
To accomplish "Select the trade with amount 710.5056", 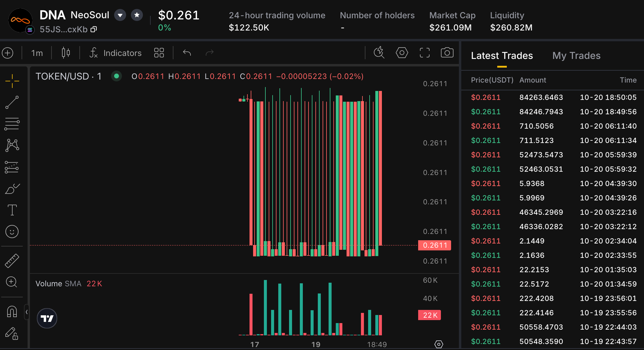I will point(553,126).
